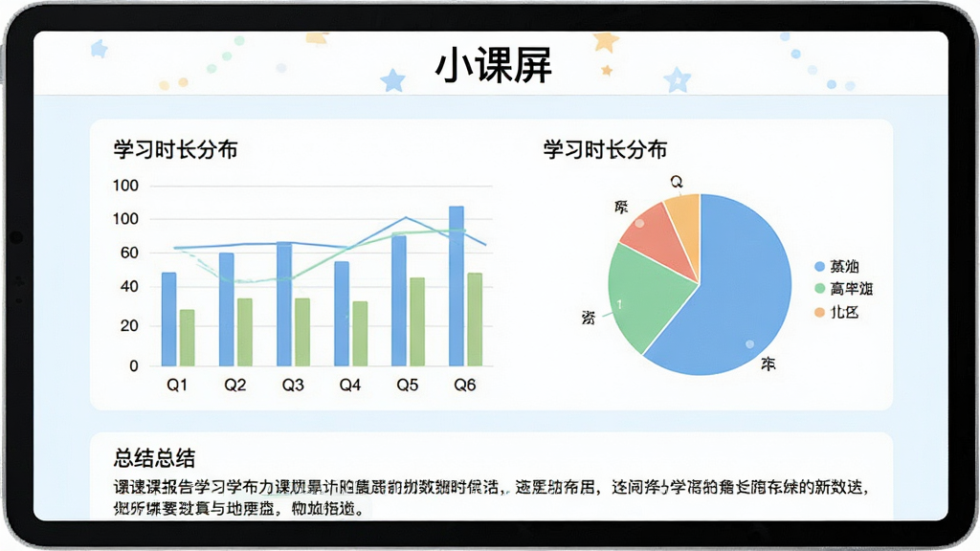Click the "20" value on the y-axis

point(129,325)
